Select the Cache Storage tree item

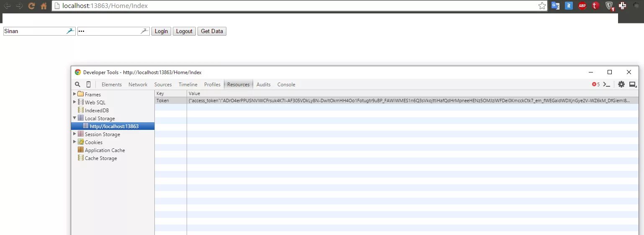coord(101,158)
